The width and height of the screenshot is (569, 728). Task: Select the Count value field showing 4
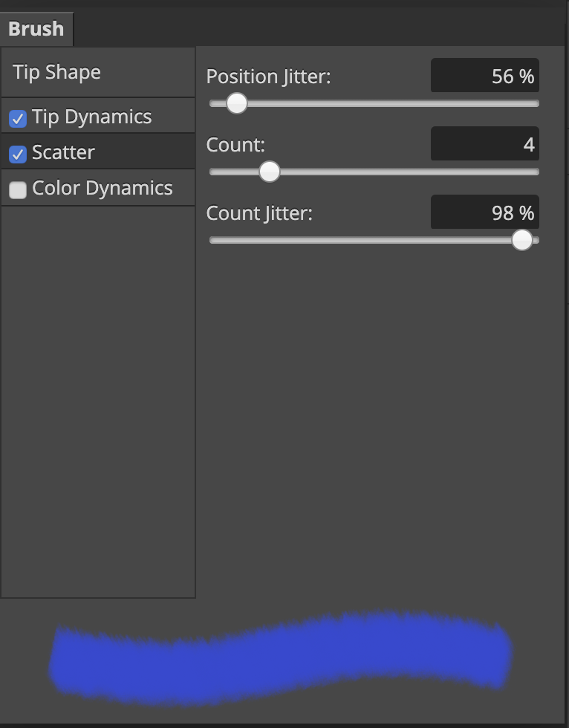tap(484, 143)
